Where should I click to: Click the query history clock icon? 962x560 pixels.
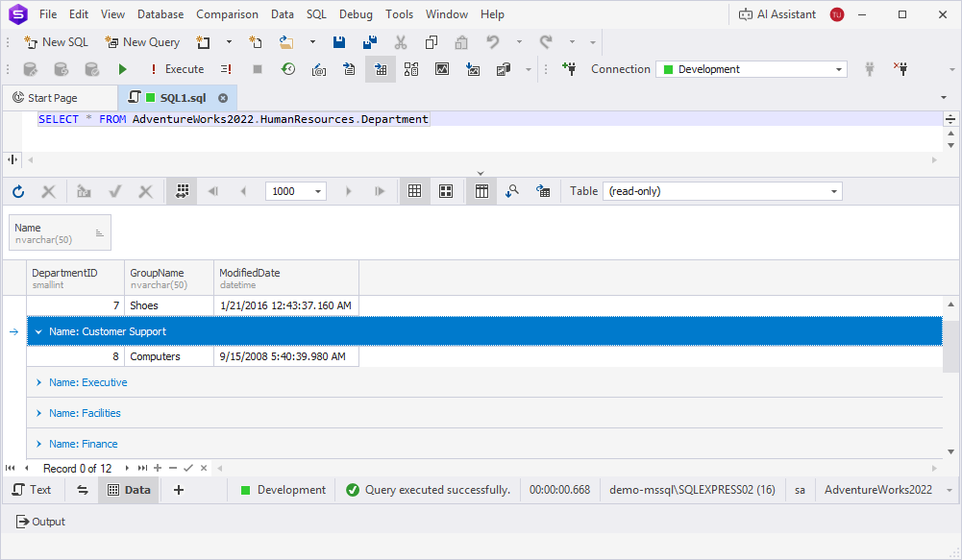tap(287, 69)
